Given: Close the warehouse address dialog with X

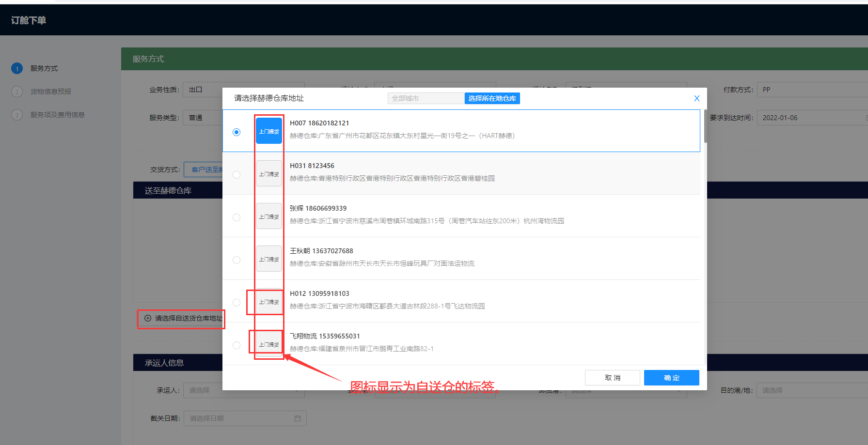Looking at the screenshot, I should [696, 98].
